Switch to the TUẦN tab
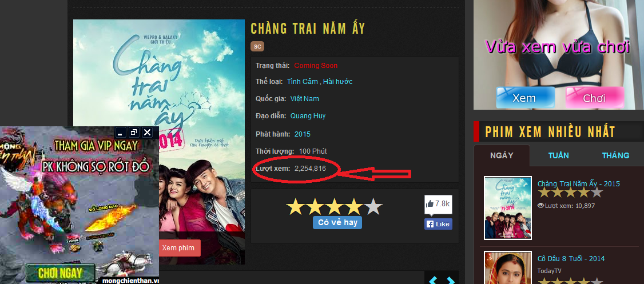This screenshot has height=284, width=644. coord(558,155)
